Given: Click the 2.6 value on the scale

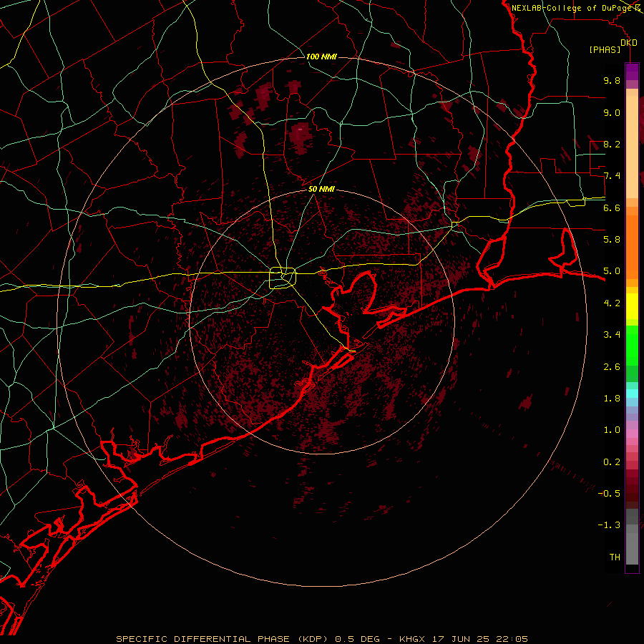Looking at the screenshot, I should click(612, 367).
